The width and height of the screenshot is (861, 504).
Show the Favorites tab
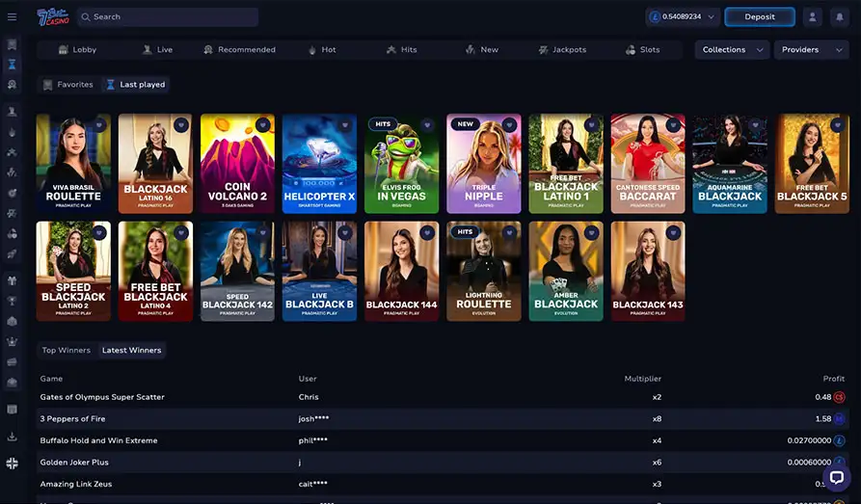68,85
